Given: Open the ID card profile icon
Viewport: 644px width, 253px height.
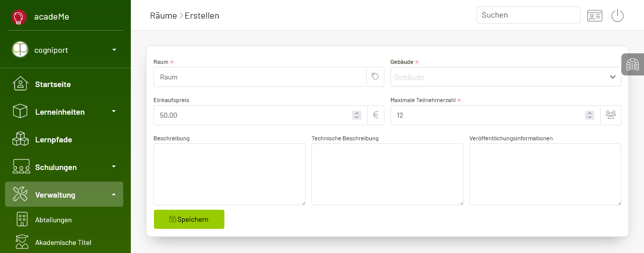Looking at the screenshot, I should [x=595, y=16].
